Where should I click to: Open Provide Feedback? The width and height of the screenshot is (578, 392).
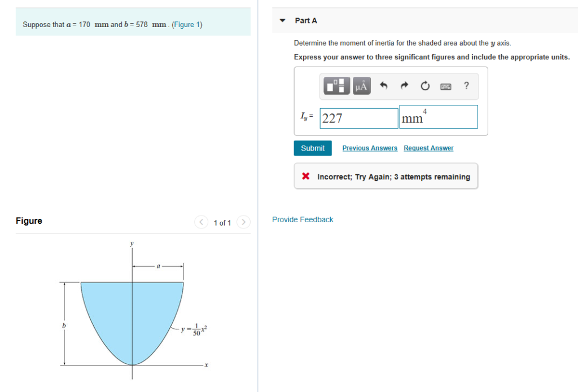point(303,219)
